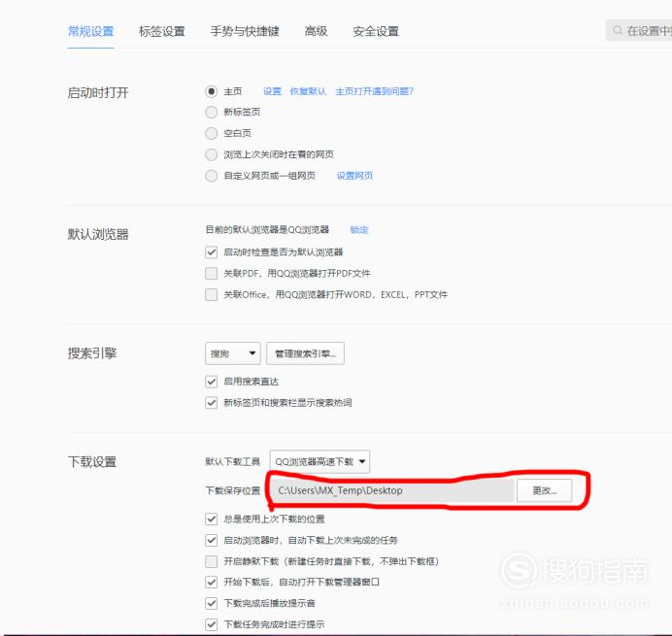Select the 主页 startup radio option
The width and height of the screenshot is (672, 636).
click(212, 91)
